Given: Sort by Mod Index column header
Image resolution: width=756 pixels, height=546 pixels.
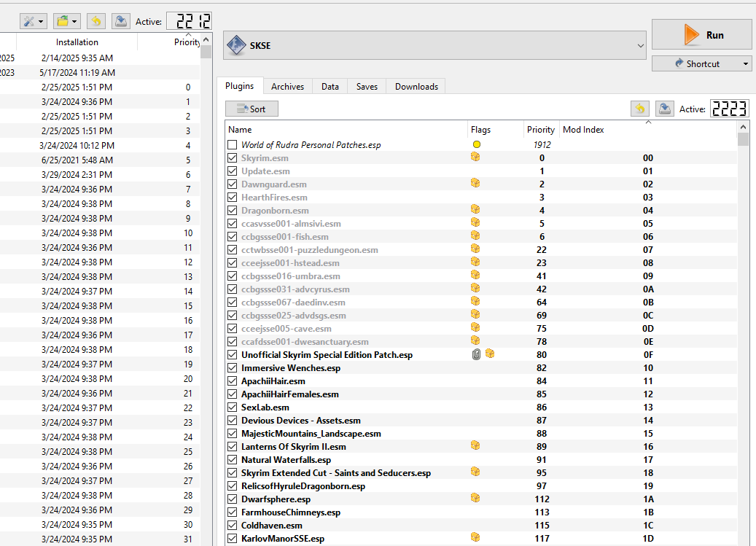Looking at the screenshot, I should (648, 130).
